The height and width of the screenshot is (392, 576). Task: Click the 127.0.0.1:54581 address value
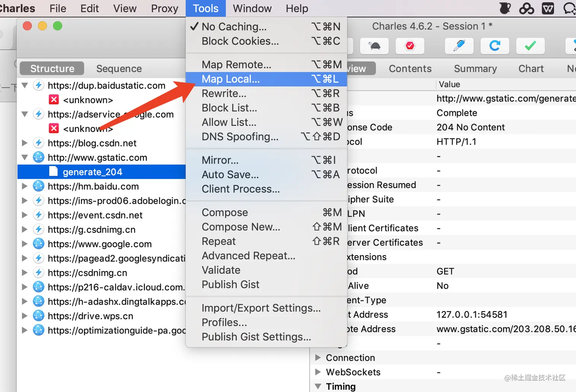472,315
